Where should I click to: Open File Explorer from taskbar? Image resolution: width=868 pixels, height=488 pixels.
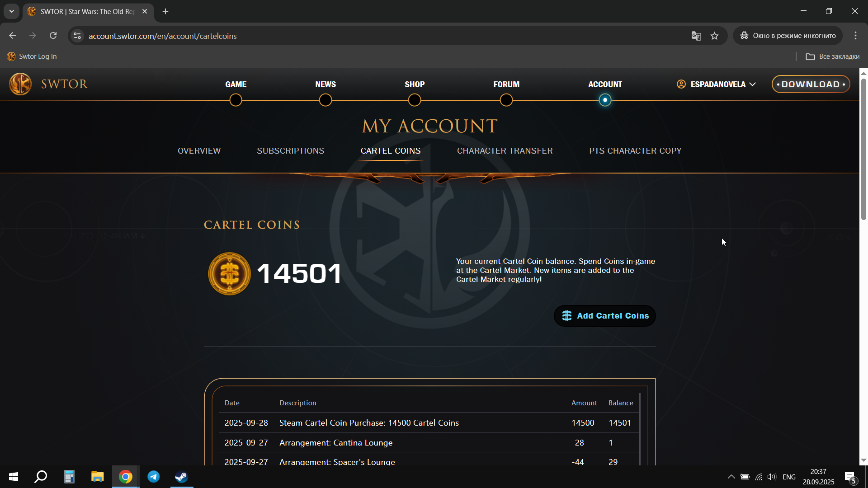(97, 477)
